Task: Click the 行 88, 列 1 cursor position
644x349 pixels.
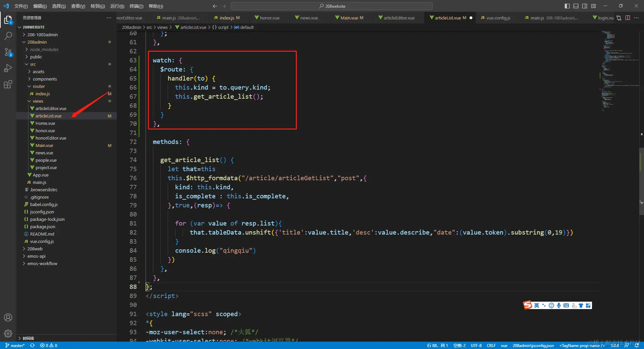Action: coord(437,345)
